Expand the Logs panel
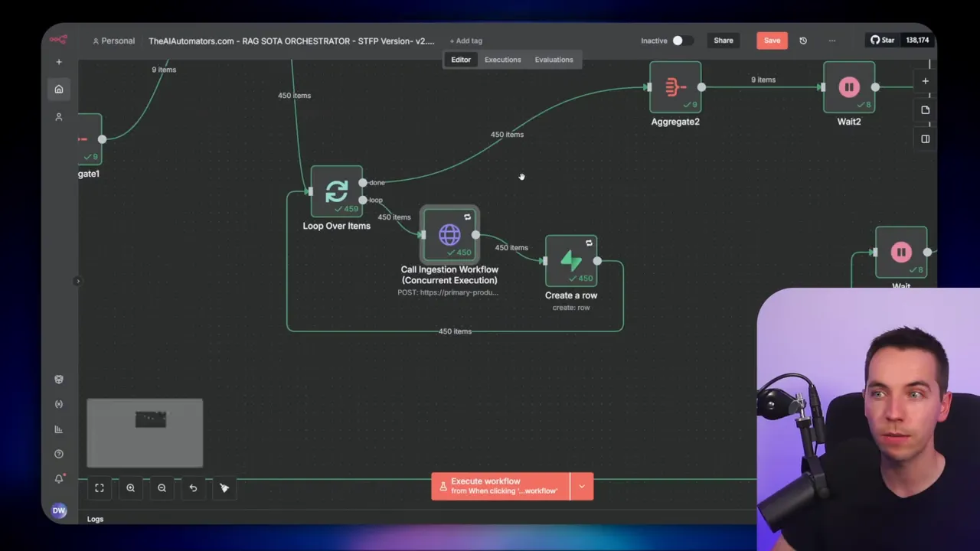This screenshot has width=980, height=551. [95, 519]
